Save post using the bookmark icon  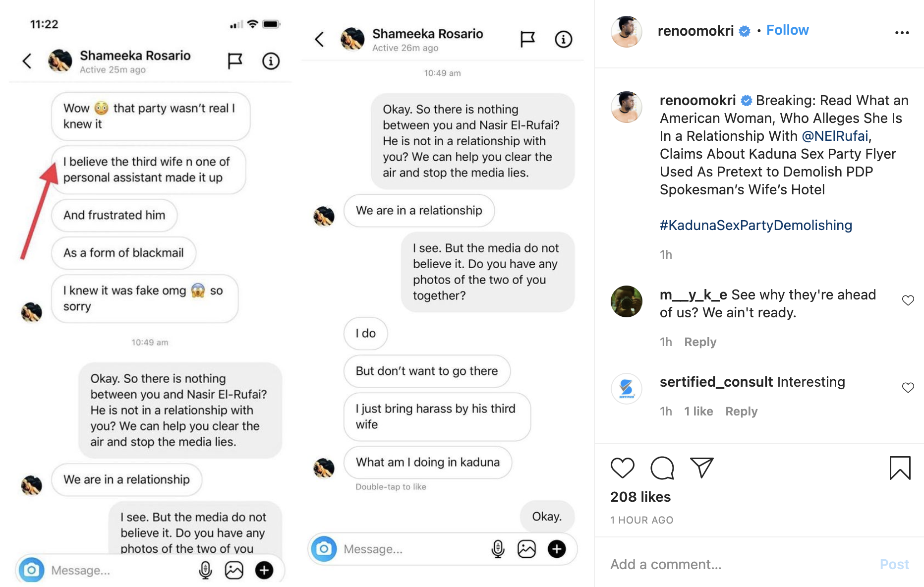click(x=900, y=468)
